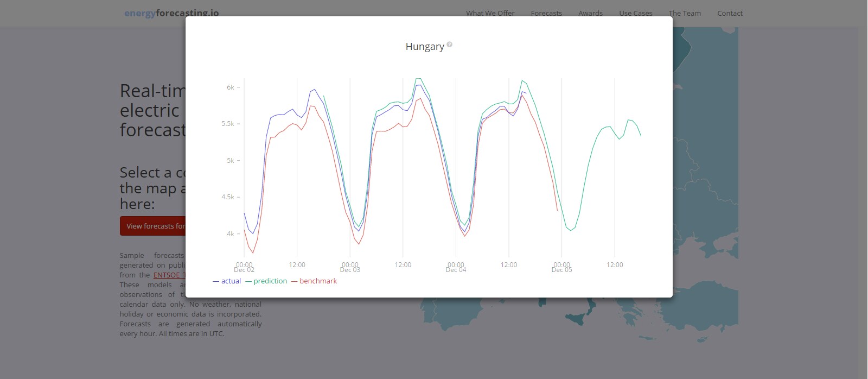Image resolution: width=868 pixels, height=379 pixels.
Task: Click the energyforecasting.io logo
Action: coord(171,13)
